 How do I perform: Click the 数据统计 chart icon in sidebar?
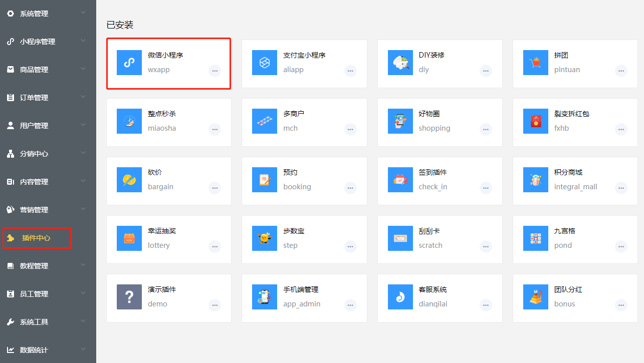tap(11, 350)
